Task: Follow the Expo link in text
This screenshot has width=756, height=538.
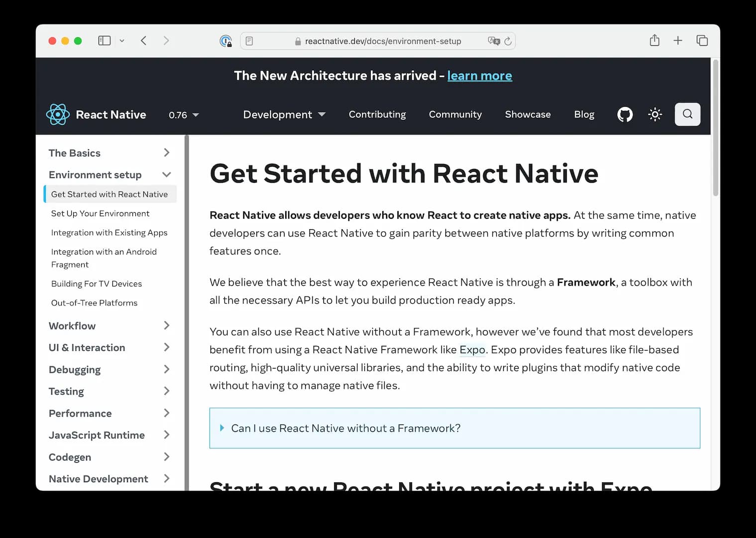Action: tap(472, 350)
